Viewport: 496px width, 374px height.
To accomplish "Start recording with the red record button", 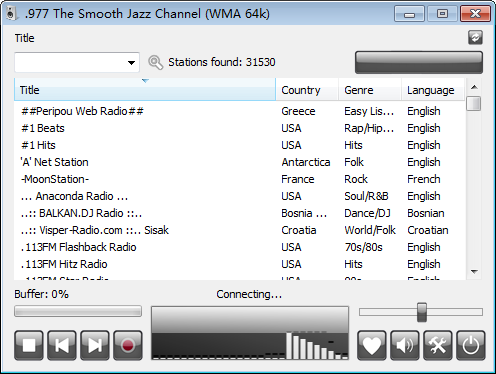I will pos(128,345).
